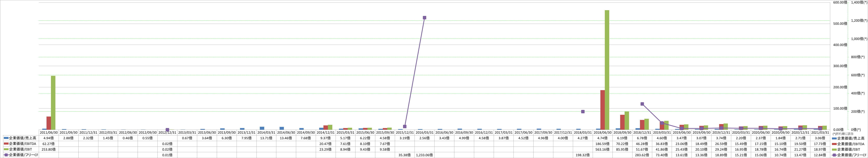This screenshot has width=868, height=158.
Task: Select the cell showing 85.95倍
Action: tap(622, 149)
